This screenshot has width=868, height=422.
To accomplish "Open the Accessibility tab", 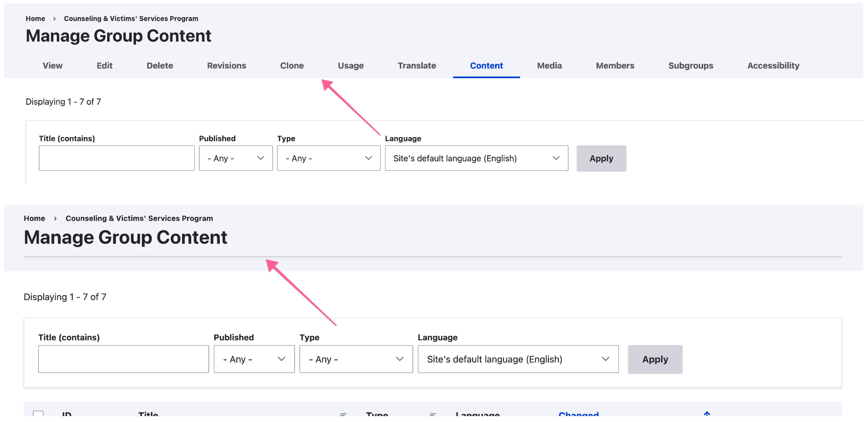I will point(773,66).
